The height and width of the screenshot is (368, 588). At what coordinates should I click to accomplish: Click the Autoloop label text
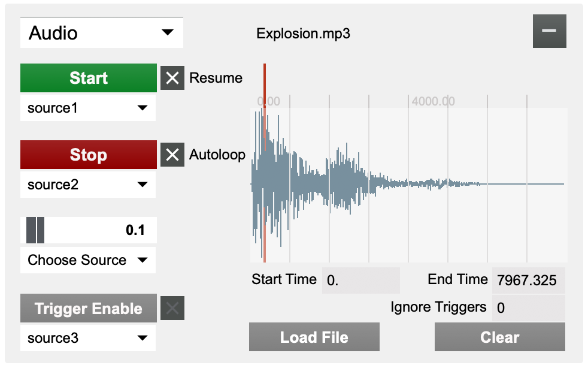(x=217, y=155)
